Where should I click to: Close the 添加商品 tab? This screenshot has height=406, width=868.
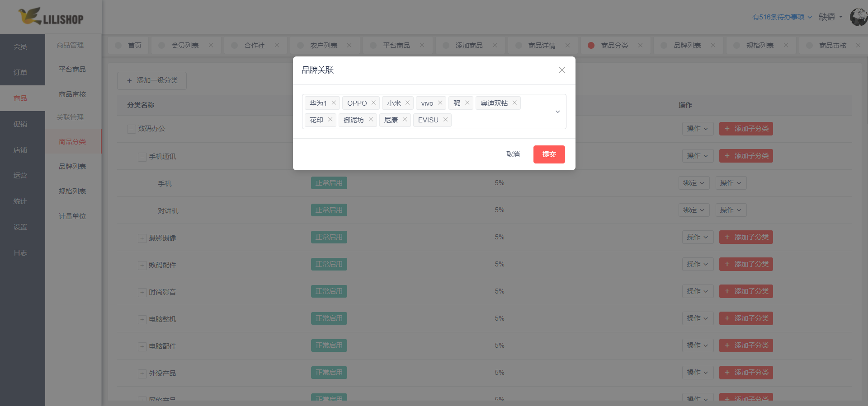495,45
